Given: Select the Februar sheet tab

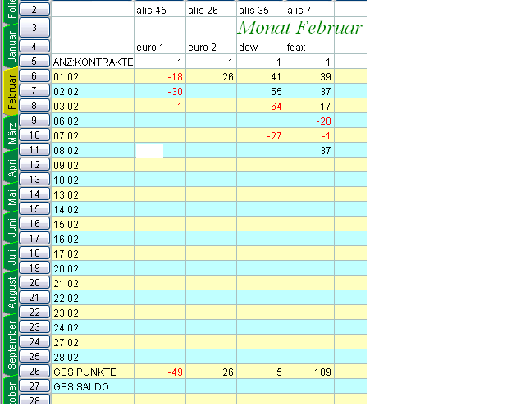Looking at the screenshot, I should pos(11,91).
